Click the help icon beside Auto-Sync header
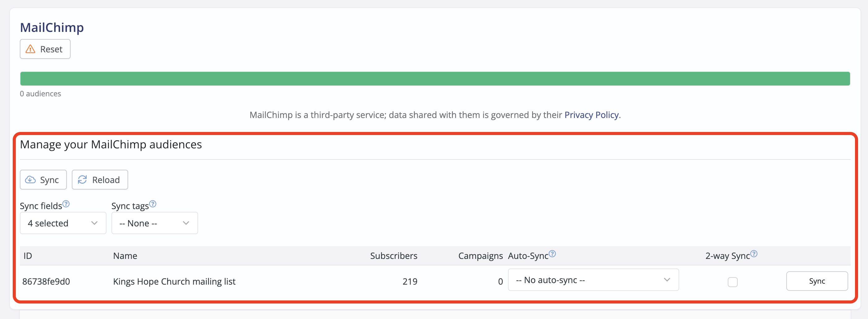The image size is (868, 319). click(x=552, y=254)
